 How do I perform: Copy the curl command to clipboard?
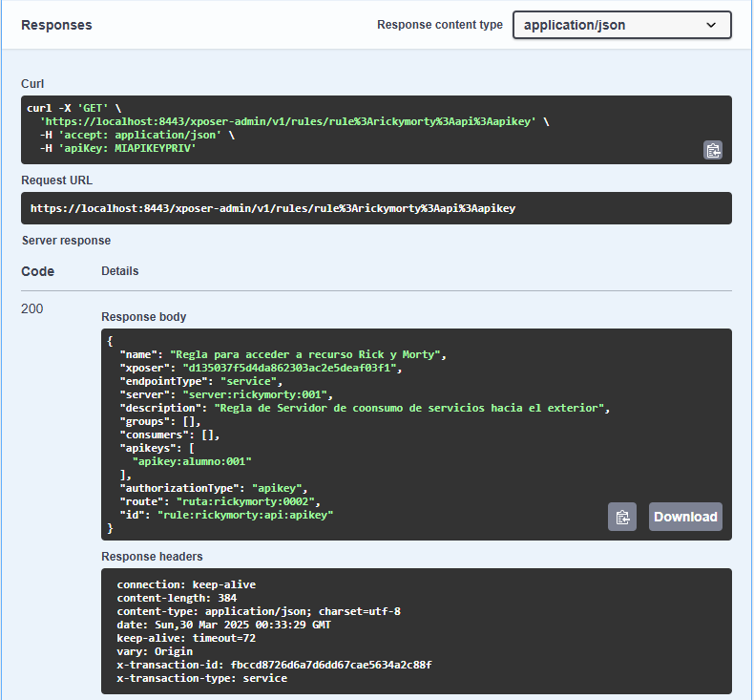712,150
